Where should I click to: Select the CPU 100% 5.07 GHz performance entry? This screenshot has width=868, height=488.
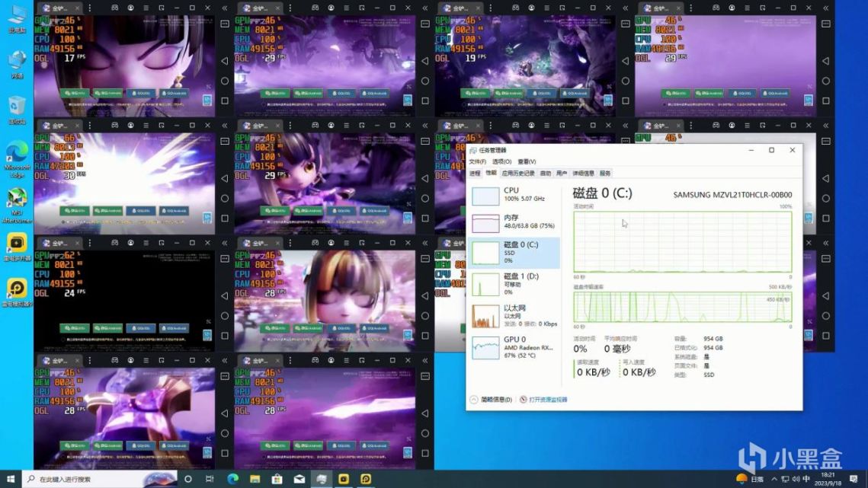coord(514,195)
